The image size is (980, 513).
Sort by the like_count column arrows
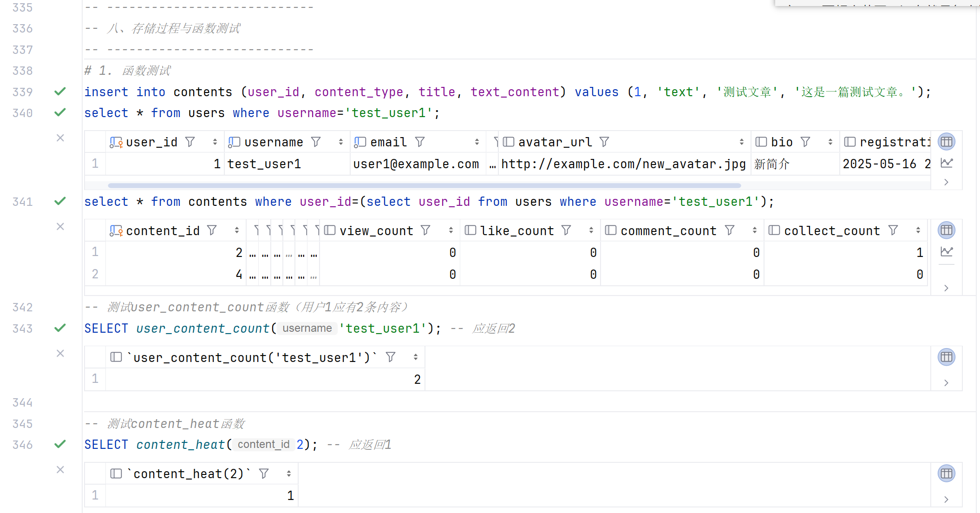(x=591, y=230)
